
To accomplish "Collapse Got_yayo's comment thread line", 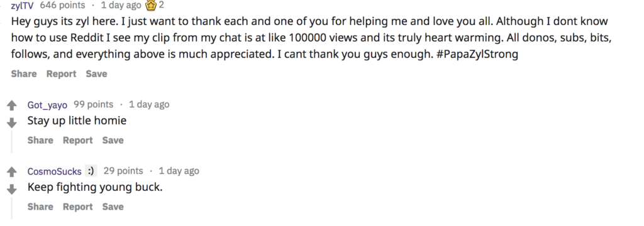I will point(11,141).
